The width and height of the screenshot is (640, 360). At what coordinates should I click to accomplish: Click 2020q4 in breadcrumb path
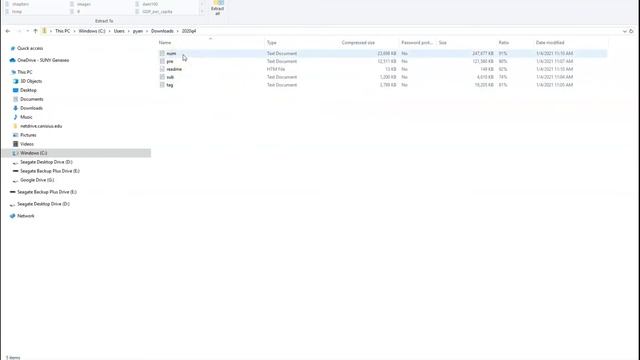coord(189,31)
